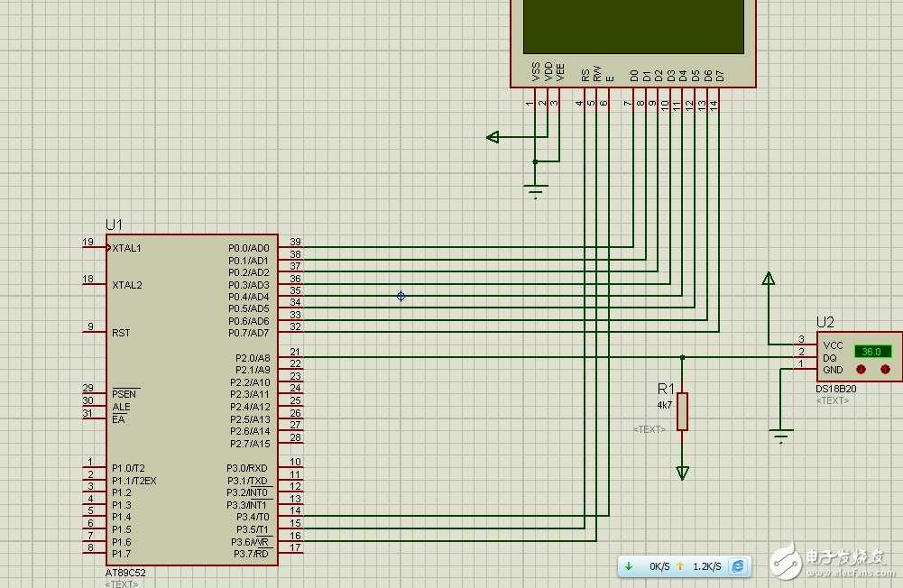This screenshot has height=588, width=903.
Task: Click the RST pin label on U1
Action: pyautogui.click(x=121, y=333)
